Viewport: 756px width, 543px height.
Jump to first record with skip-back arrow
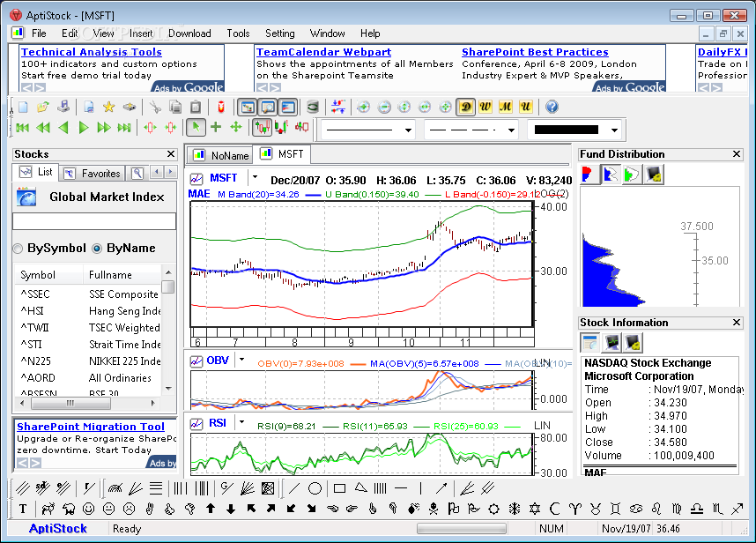(x=23, y=127)
